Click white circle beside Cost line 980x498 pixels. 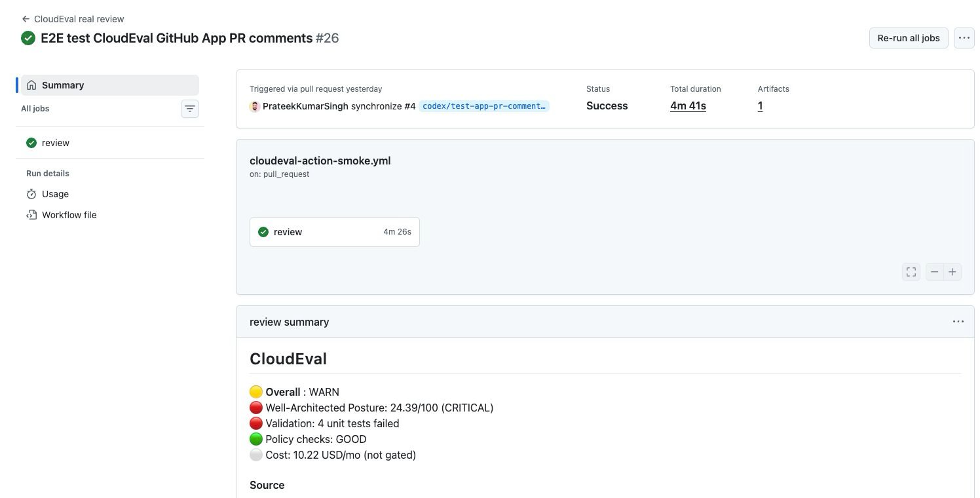256,455
